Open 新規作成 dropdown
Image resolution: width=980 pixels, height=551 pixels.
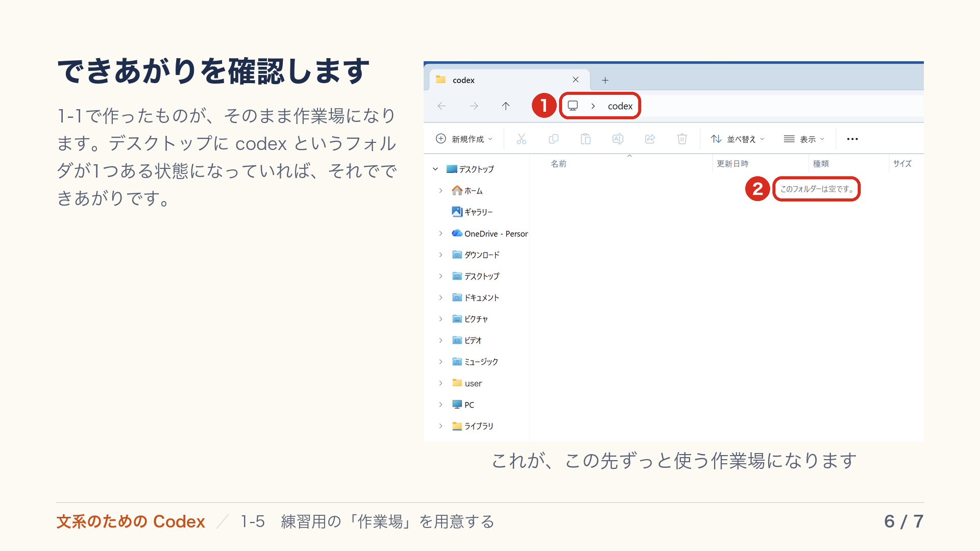(464, 139)
